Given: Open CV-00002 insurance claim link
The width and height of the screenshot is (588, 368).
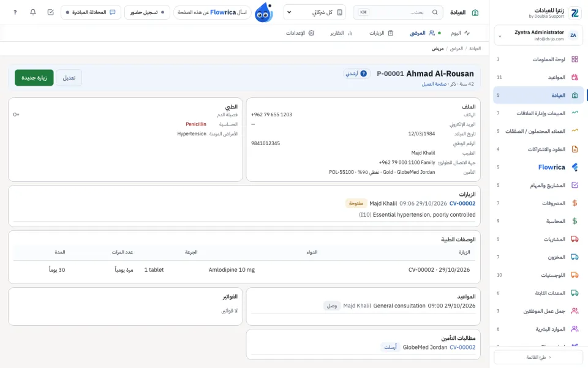Looking at the screenshot, I should point(462,347).
